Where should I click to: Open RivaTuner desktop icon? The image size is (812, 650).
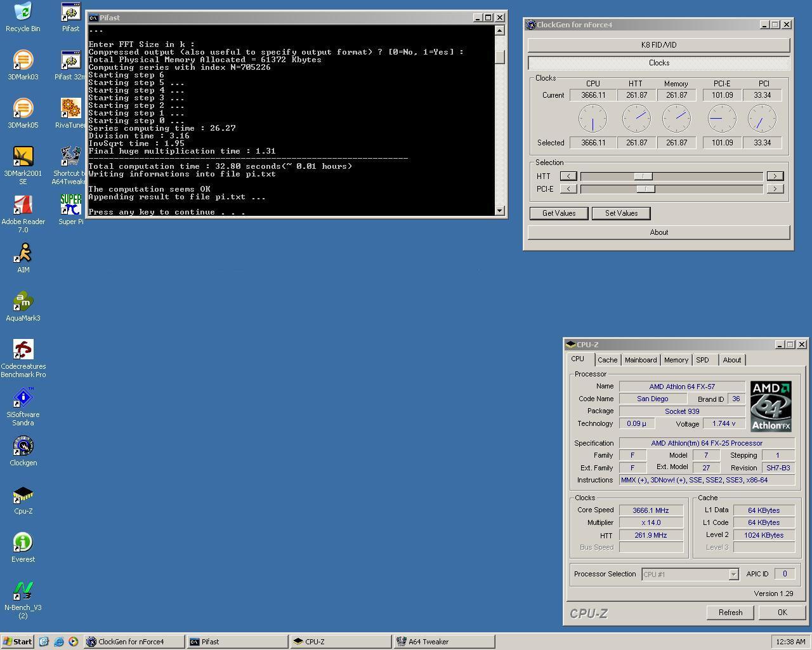tap(70, 114)
